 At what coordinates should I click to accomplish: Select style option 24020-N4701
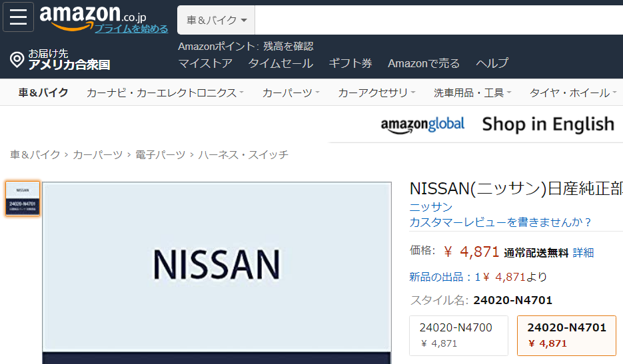tap(566, 335)
